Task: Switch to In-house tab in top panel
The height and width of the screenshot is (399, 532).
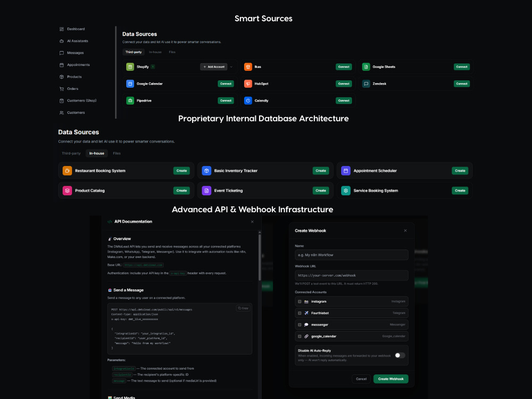Action: tap(155, 52)
